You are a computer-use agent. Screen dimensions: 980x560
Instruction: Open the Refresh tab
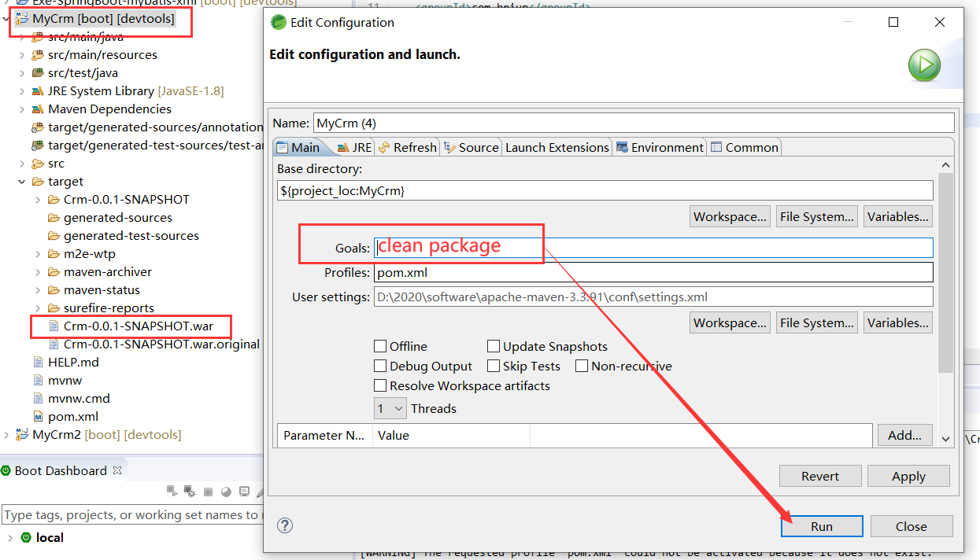pos(407,147)
